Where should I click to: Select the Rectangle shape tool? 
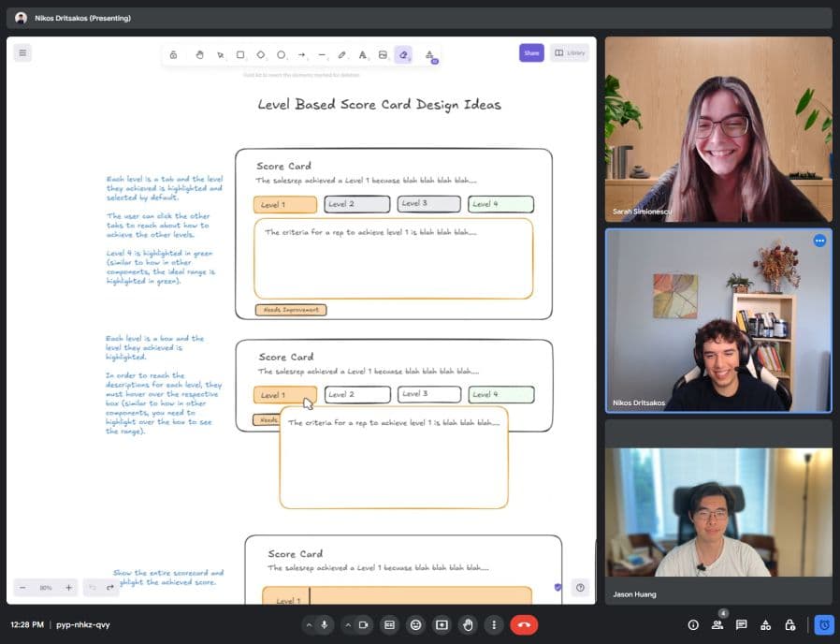pos(240,54)
